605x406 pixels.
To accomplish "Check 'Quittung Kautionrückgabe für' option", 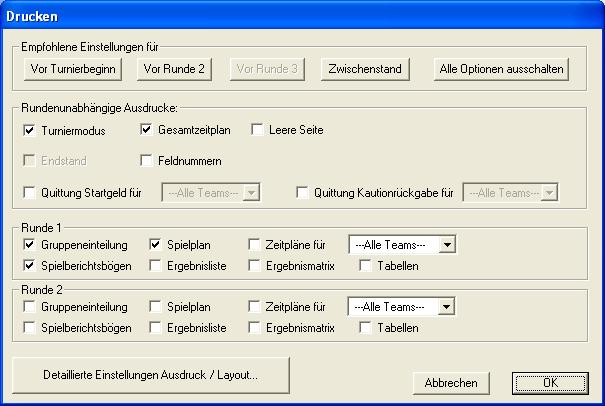I will (304, 193).
